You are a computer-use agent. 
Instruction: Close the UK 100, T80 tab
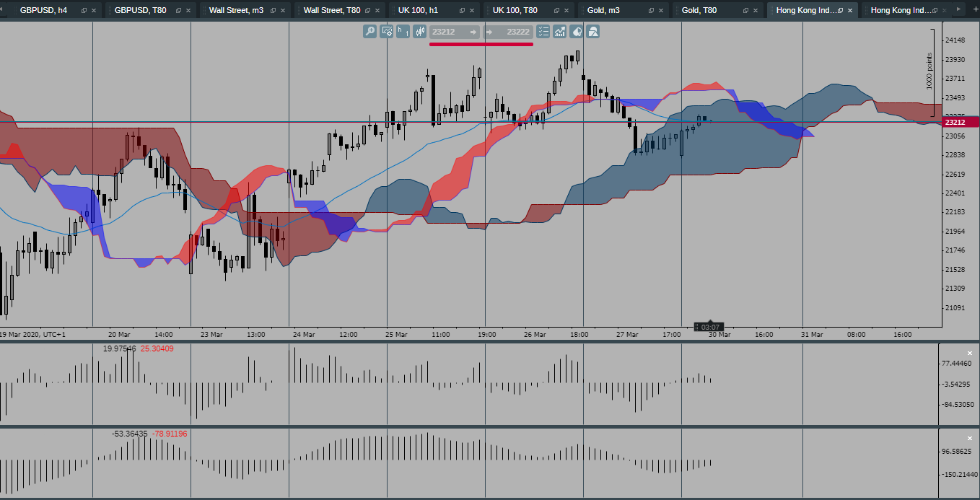pyautogui.click(x=566, y=11)
